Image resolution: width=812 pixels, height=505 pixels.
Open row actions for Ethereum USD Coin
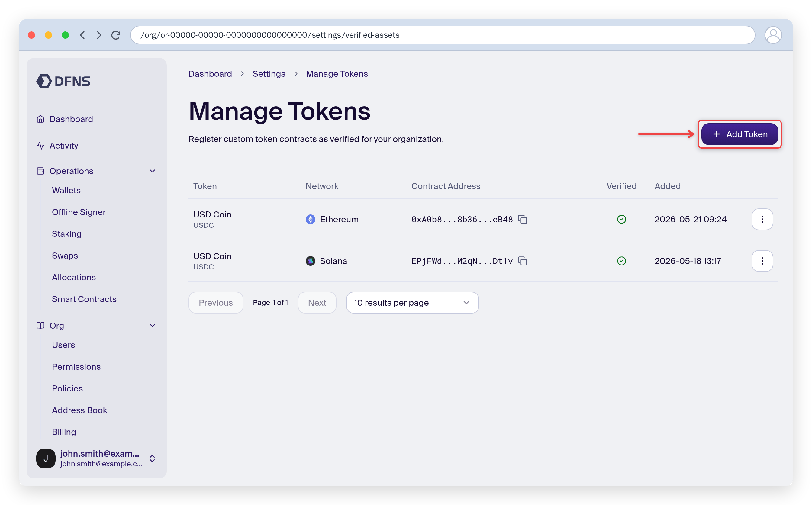(762, 220)
